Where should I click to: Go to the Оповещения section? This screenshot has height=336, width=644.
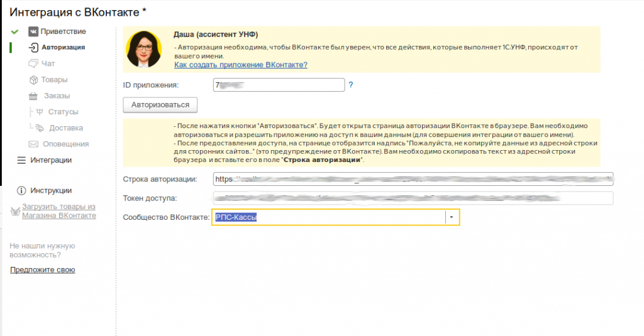[65, 144]
